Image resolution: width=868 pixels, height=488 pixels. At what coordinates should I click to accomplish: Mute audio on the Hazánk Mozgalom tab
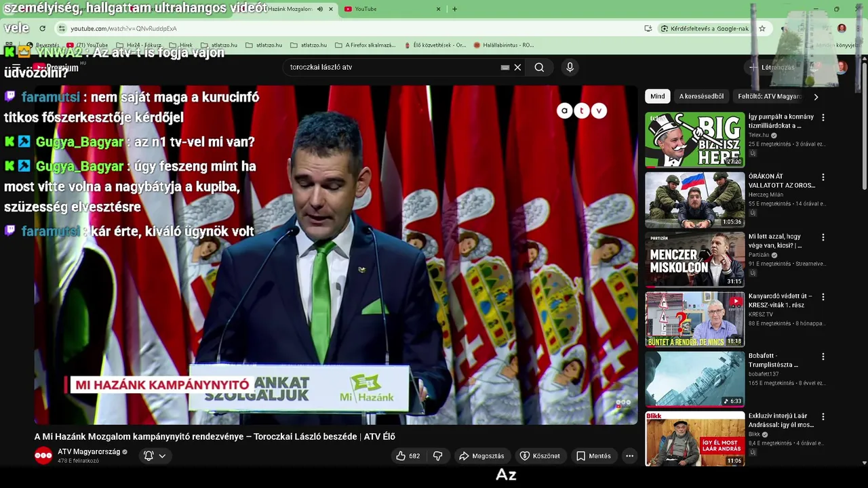(x=320, y=9)
